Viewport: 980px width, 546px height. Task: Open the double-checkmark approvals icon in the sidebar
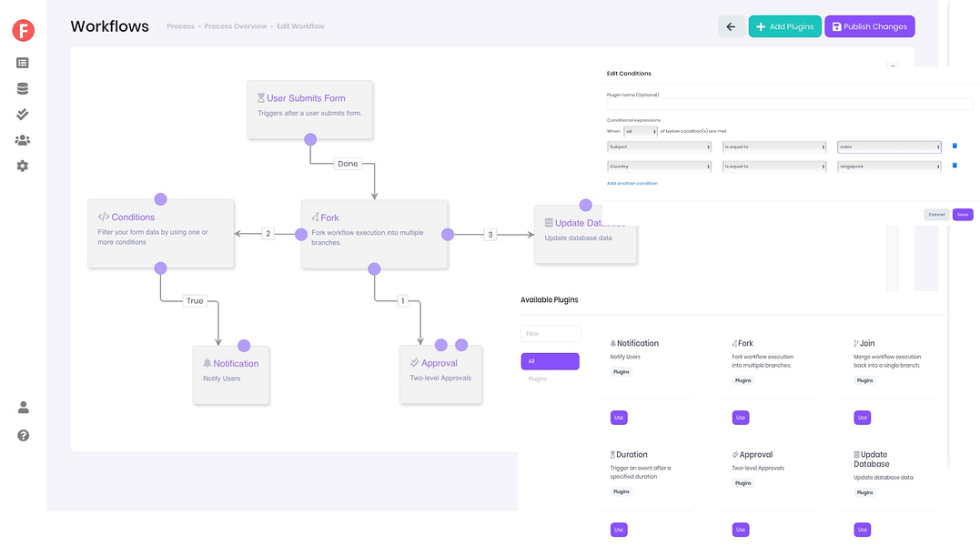[23, 115]
